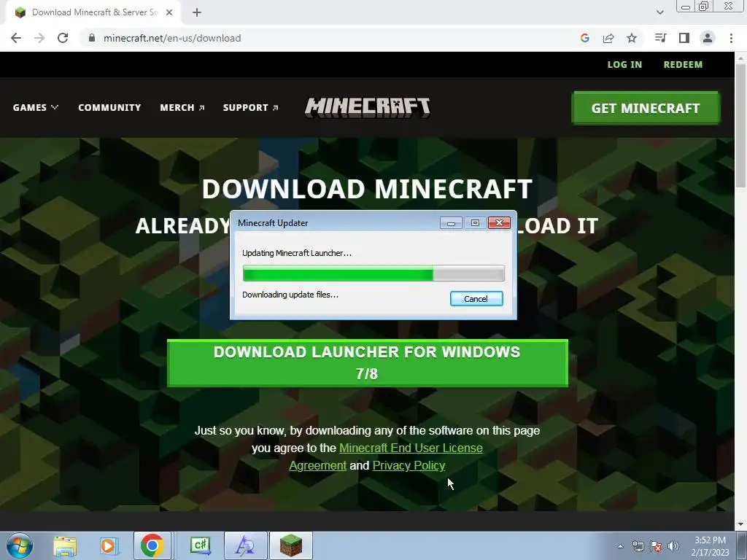Click the Minecraft logo
Viewport: 747px width, 560px height.
[x=368, y=108]
